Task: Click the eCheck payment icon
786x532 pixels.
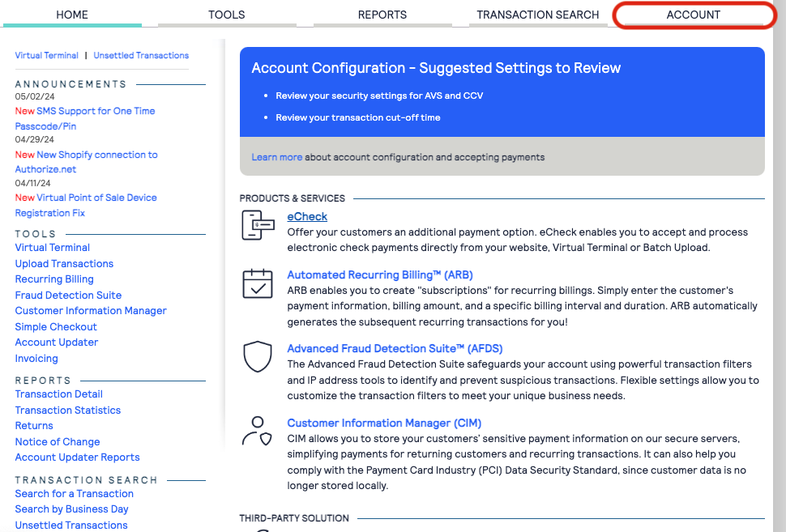Action: pyautogui.click(x=258, y=225)
